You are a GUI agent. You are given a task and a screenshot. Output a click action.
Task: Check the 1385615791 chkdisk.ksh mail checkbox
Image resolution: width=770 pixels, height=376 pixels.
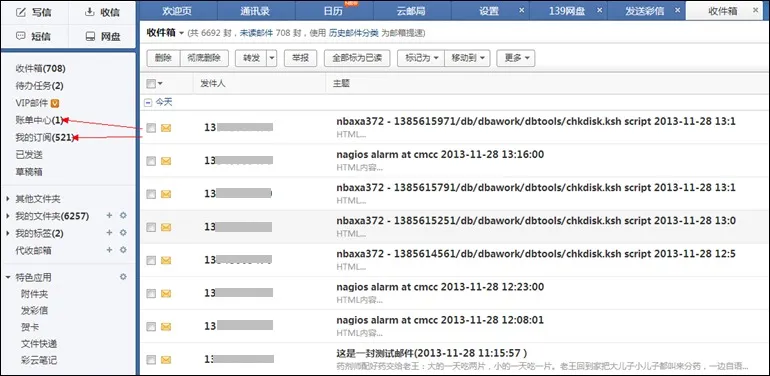pyautogui.click(x=151, y=194)
